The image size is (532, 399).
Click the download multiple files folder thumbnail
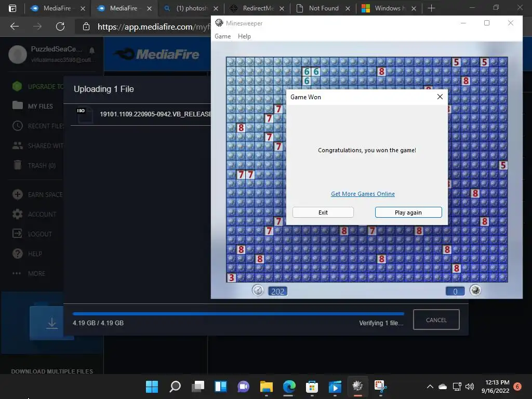coord(51,323)
